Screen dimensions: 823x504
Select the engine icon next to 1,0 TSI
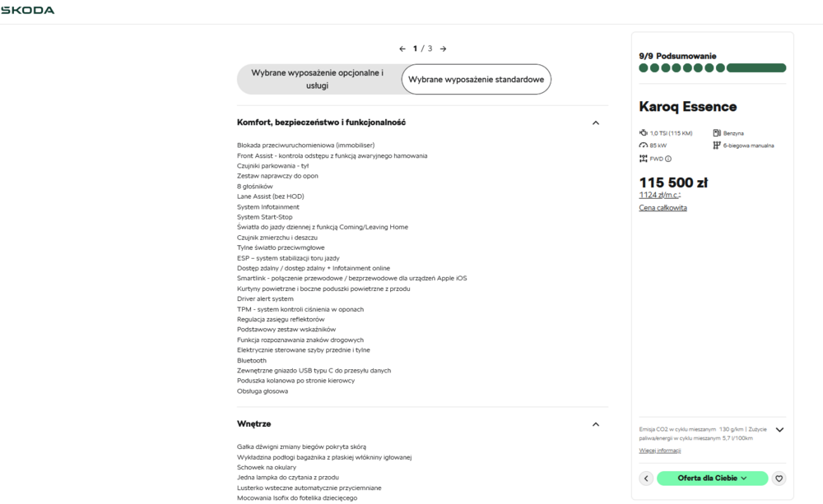pos(643,132)
